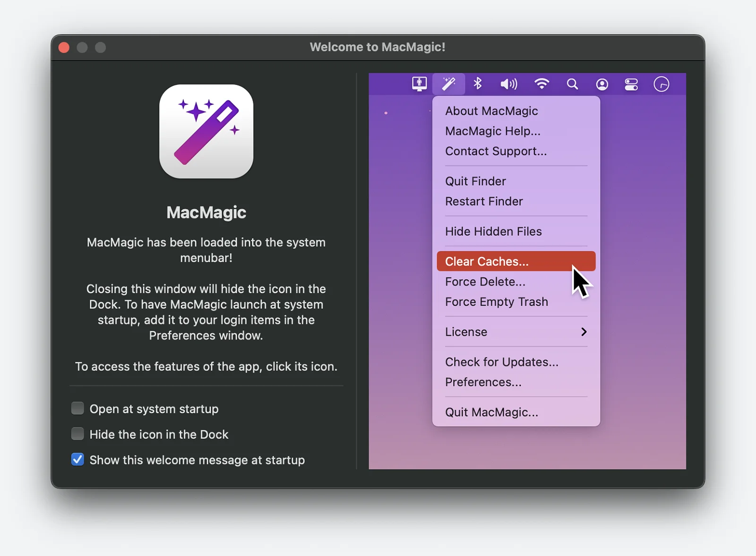Select Hide Hidden Files menu item
Image resolution: width=756 pixels, height=556 pixels.
click(x=516, y=231)
